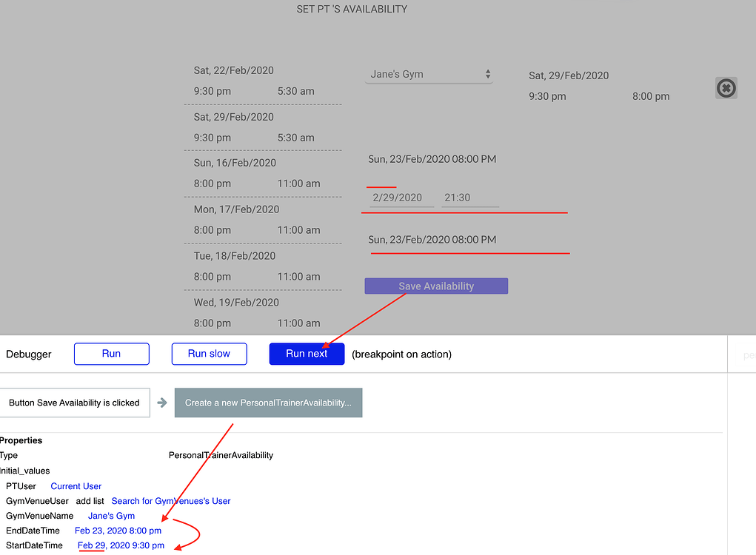The image size is (756, 555).
Task: Open the Jane's Gym GymVenueName value
Action: point(111,516)
